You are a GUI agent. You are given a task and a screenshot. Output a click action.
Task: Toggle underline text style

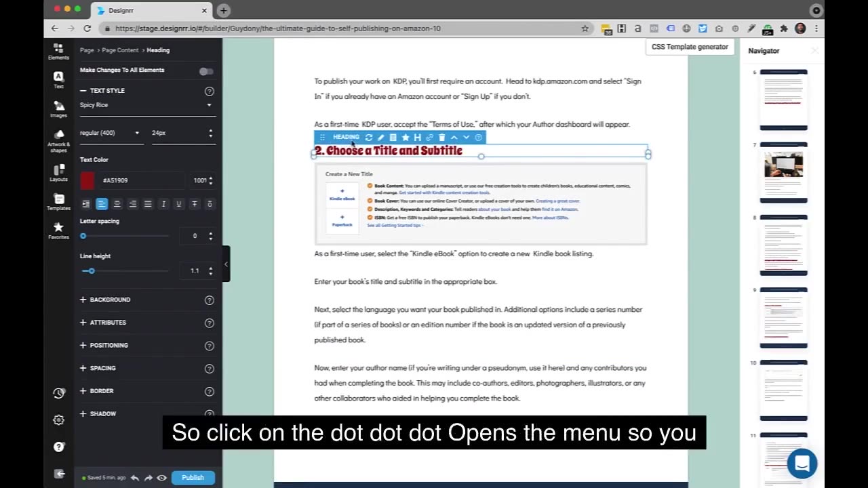pyautogui.click(x=179, y=204)
